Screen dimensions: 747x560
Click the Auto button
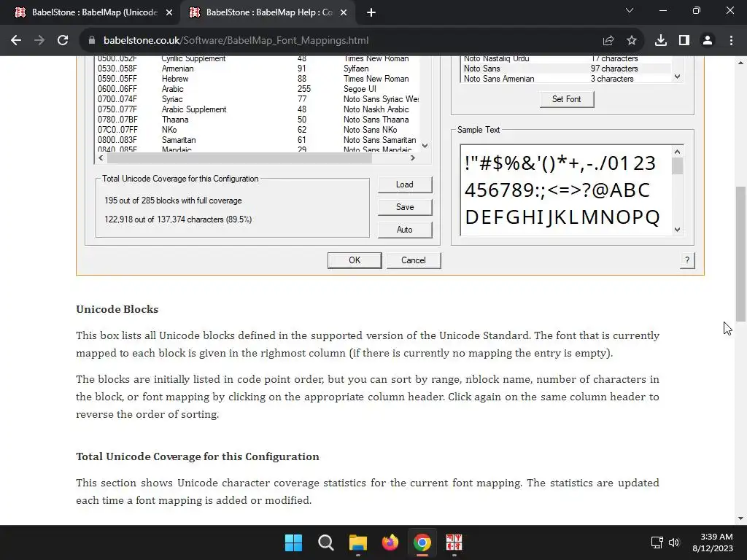[x=404, y=230]
